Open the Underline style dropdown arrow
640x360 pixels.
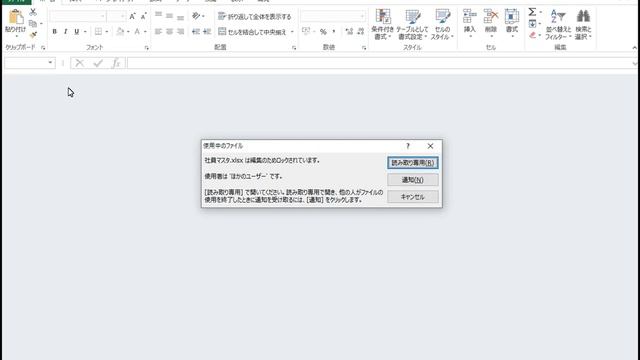tap(85, 31)
